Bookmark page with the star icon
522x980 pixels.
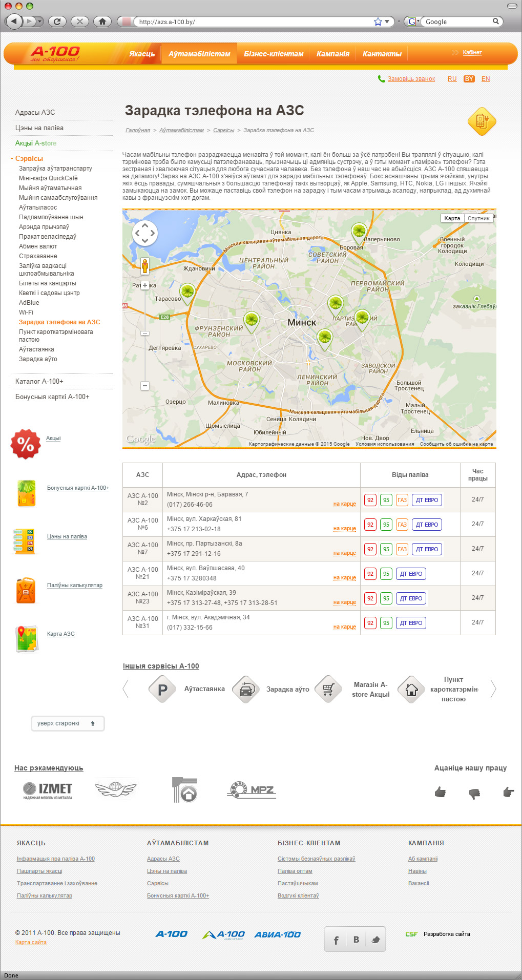[378, 22]
